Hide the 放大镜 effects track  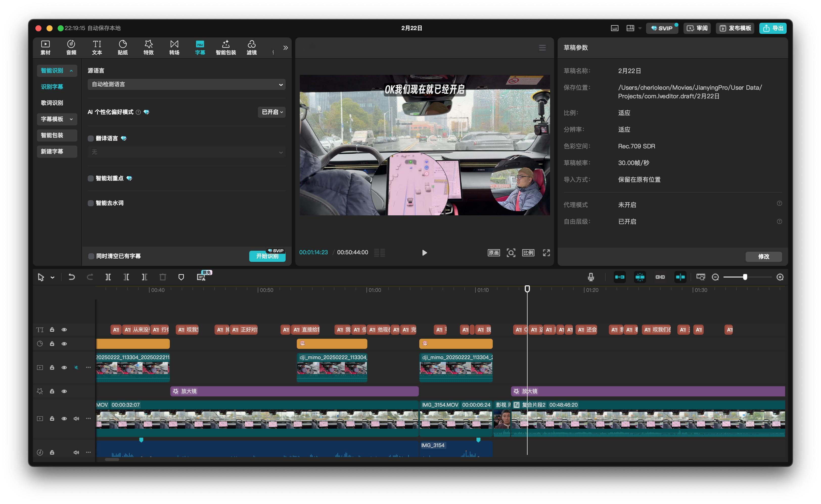tap(64, 391)
